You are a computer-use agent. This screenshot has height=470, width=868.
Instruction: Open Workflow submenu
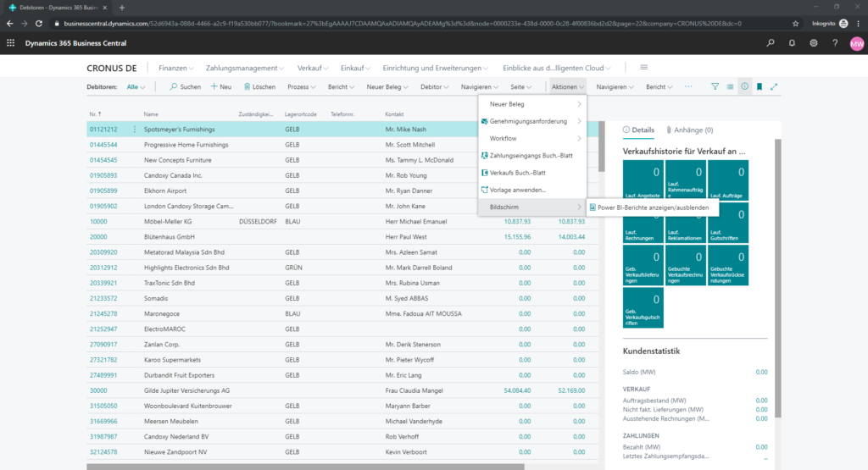532,138
